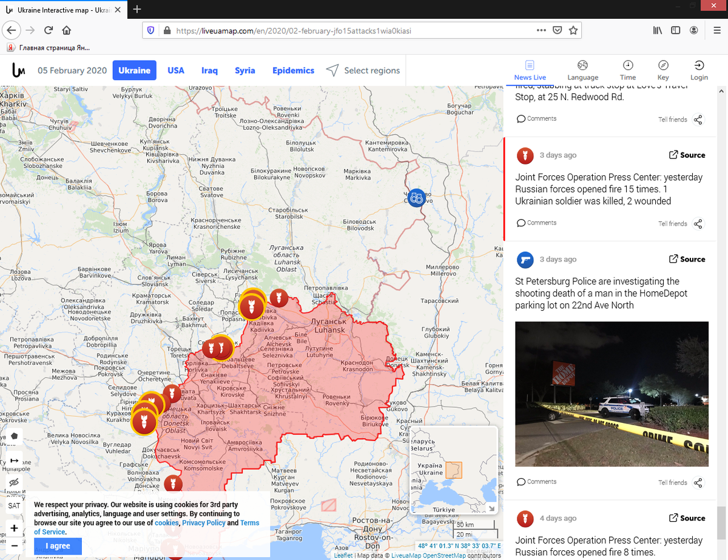
Task: Share the Joint Forces Operation news post
Action: pos(698,223)
